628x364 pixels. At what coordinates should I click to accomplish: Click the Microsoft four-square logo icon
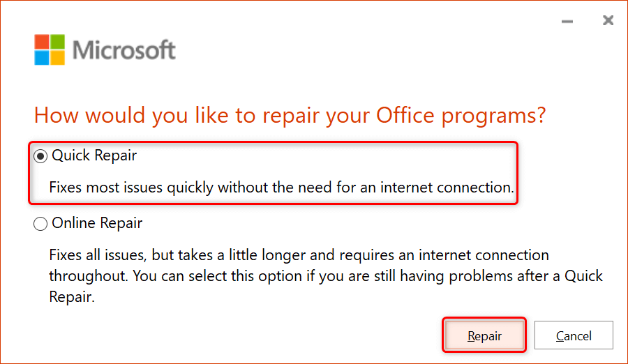tap(50, 50)
